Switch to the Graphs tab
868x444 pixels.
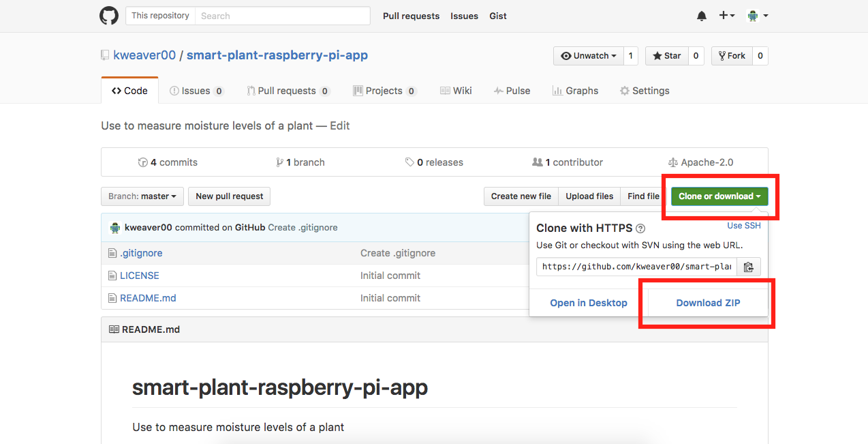[575, 91]
